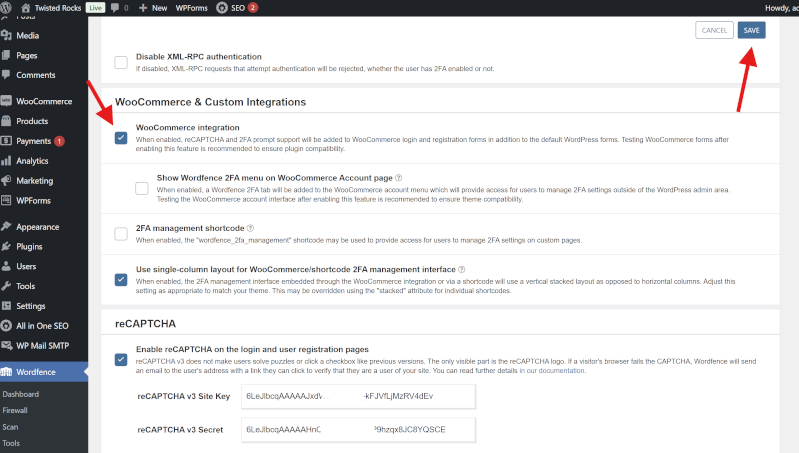Click the WP Mail SMTP envelope icon
Image resolution: width=799 pixels, height=453 pixels.
[x=6, y=345]
